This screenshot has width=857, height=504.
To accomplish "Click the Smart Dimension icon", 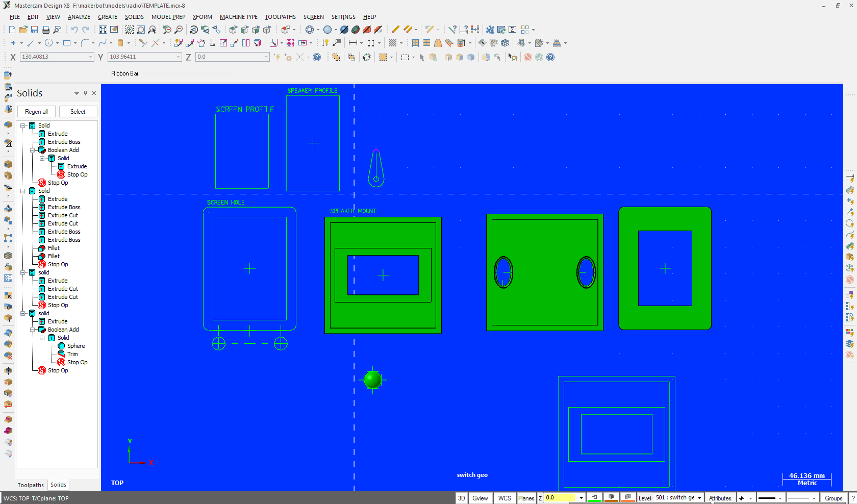I will pos(325,43).
